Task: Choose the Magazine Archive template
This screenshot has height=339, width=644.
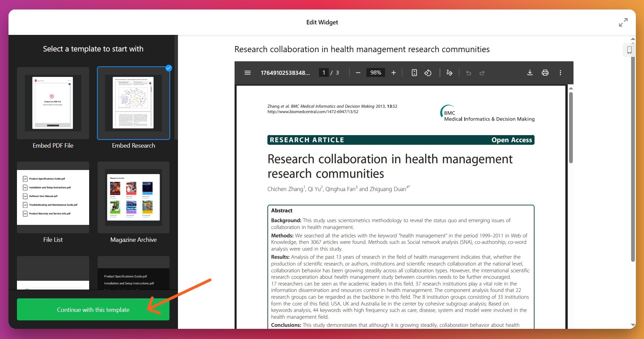Action: tap(134, 197)
